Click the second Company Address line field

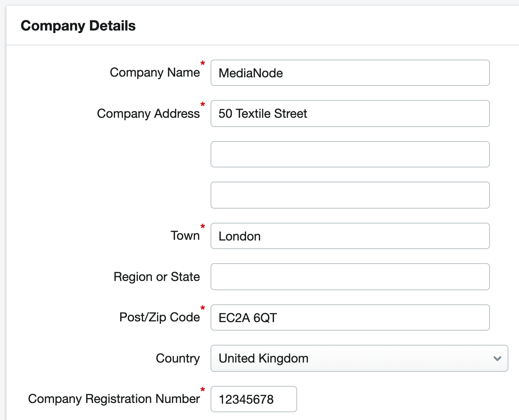pos(350,154)
